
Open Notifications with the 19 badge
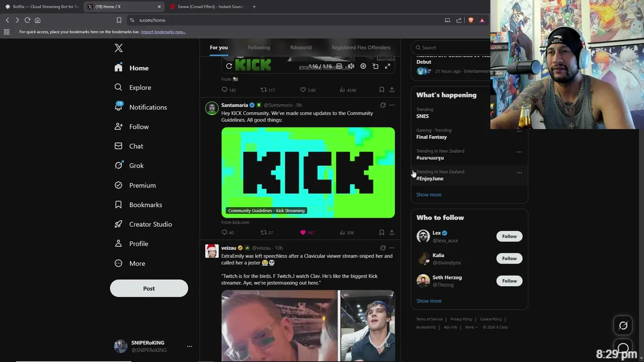[x=140, y=107]
